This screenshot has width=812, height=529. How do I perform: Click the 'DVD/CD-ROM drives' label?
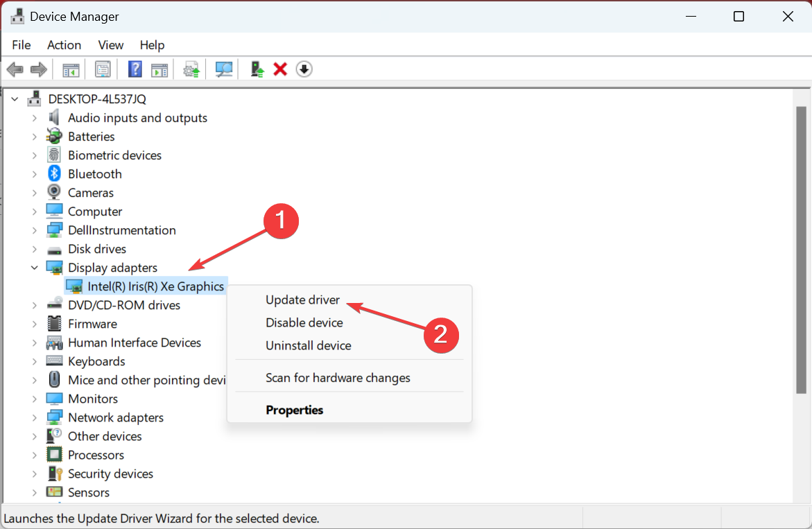point(123,305)
